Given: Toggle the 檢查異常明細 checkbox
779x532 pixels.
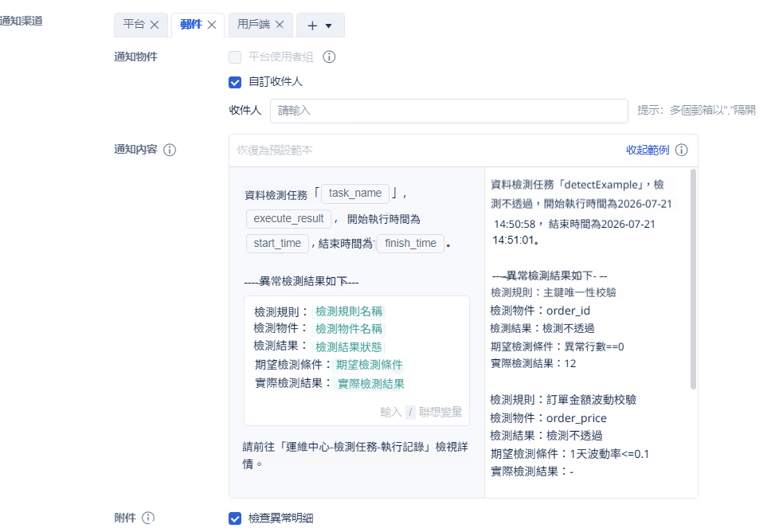Looking at the screenshot, I should tap(235, 518).
